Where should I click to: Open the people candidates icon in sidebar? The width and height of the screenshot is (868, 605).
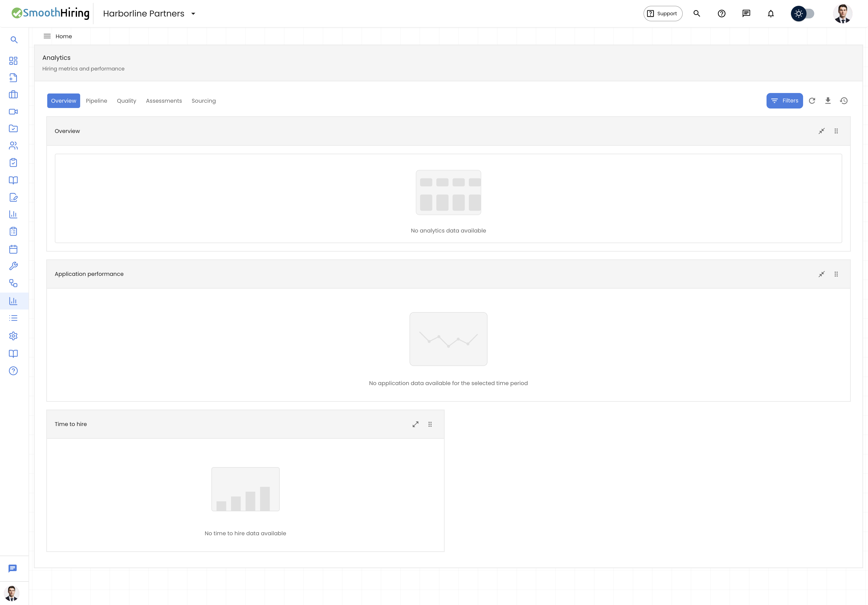point(13,146)
